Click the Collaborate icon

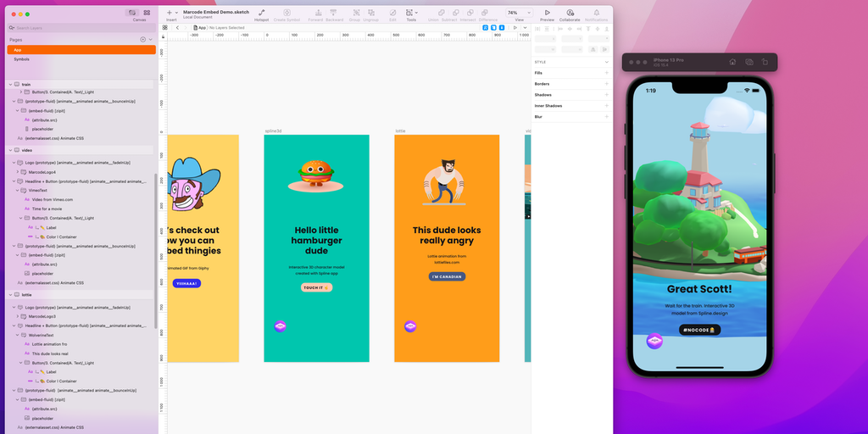click(570, 13)
